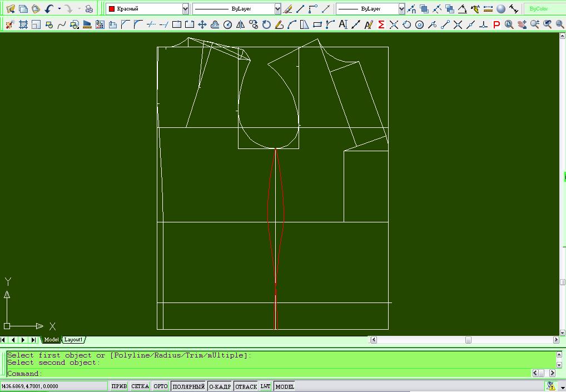Click the MODEL button in status bar
Image resolution: width=566 pixels, height=392 pixels.
click(285, 386)
